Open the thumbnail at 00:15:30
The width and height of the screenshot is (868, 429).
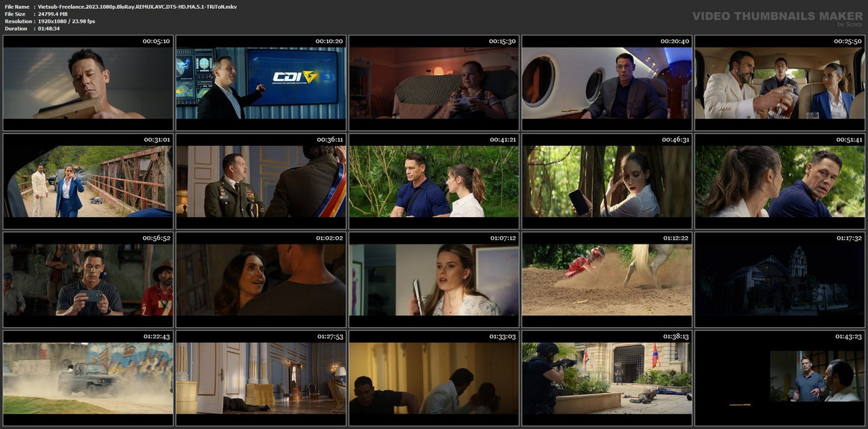[434, 83]
